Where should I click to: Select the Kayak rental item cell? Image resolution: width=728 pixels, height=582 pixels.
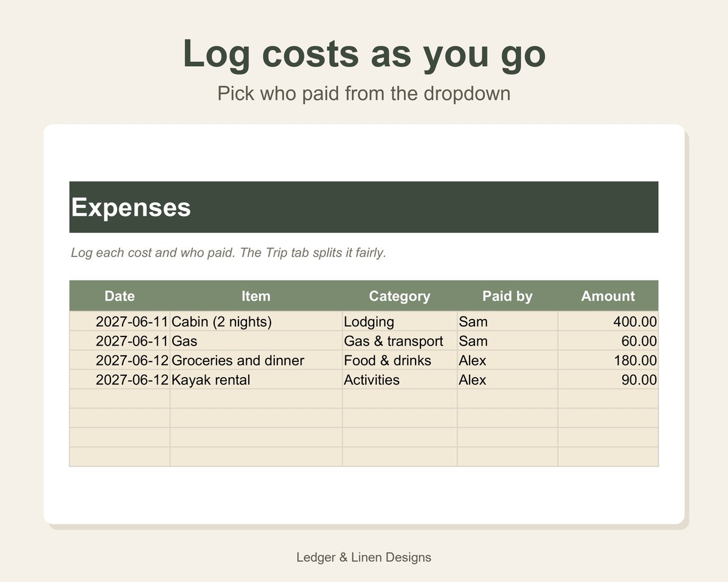click(256, 380)
